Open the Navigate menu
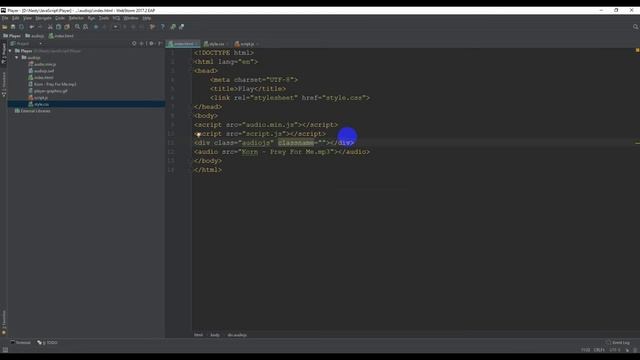The height and width of the screenshot is (360, 640). (x=43, y=18)
